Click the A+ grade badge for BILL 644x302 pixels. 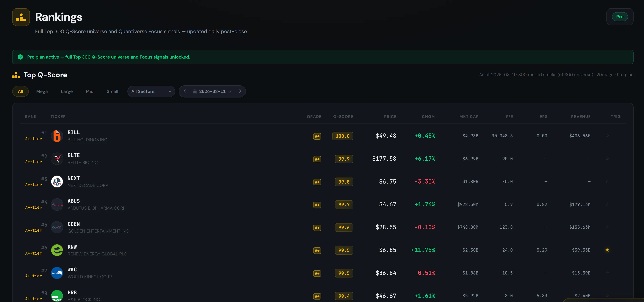pyautogui.click(x=317, y=136)
